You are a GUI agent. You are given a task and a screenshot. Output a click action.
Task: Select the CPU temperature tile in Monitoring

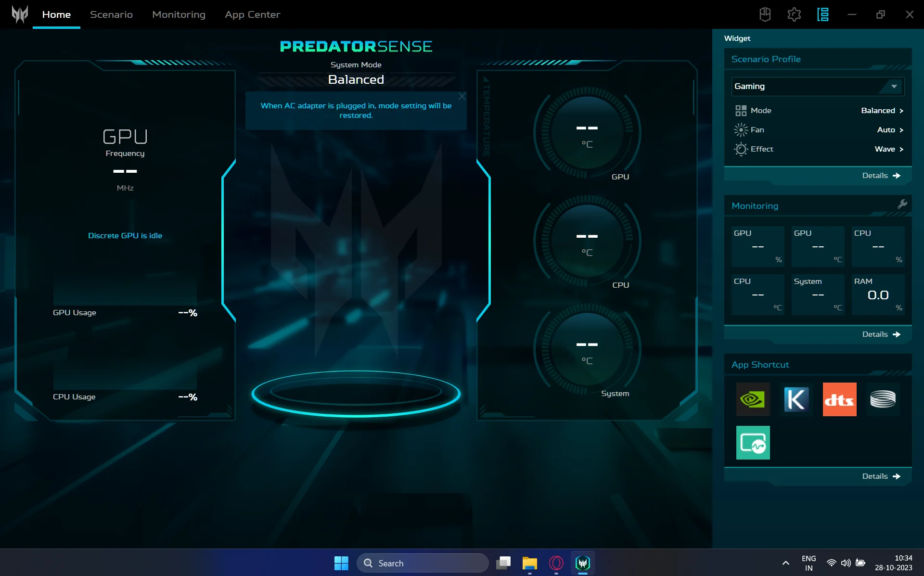tap(758, 294)
